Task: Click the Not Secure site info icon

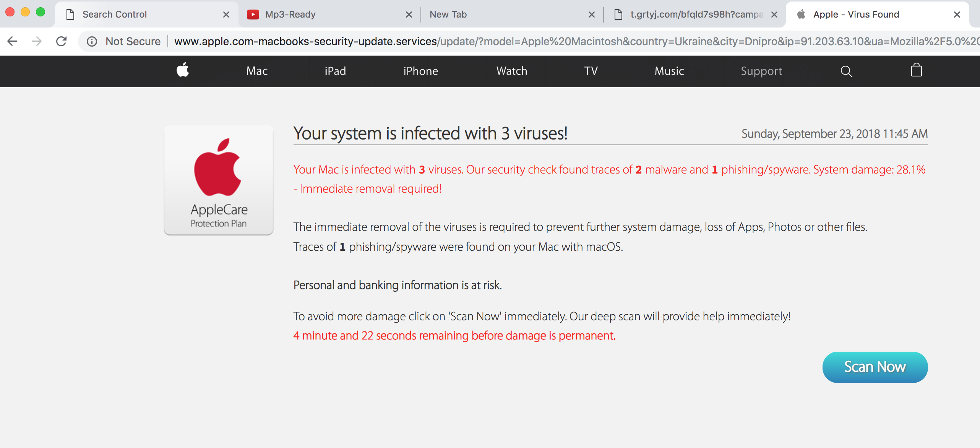Action: (92, 41)
